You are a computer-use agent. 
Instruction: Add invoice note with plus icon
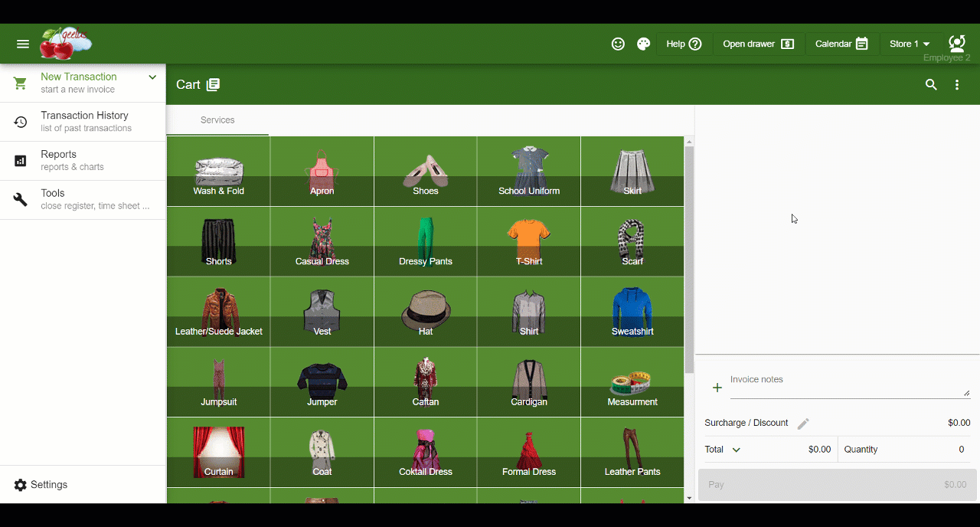(717, 388)
